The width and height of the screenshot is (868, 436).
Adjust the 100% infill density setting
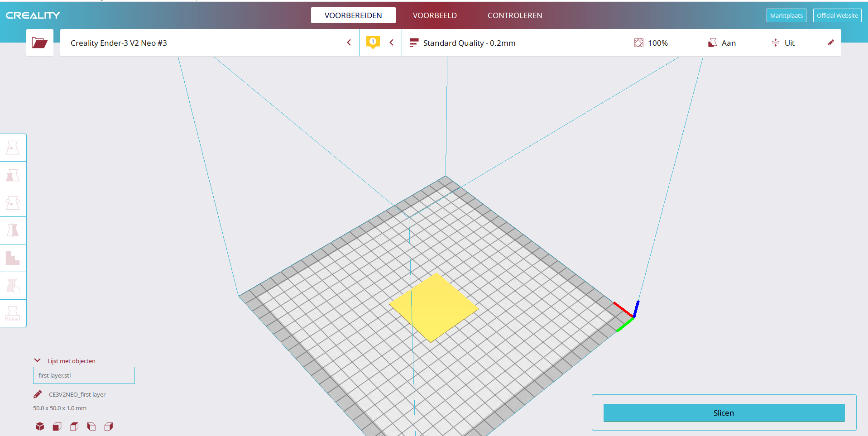(651, 43)
